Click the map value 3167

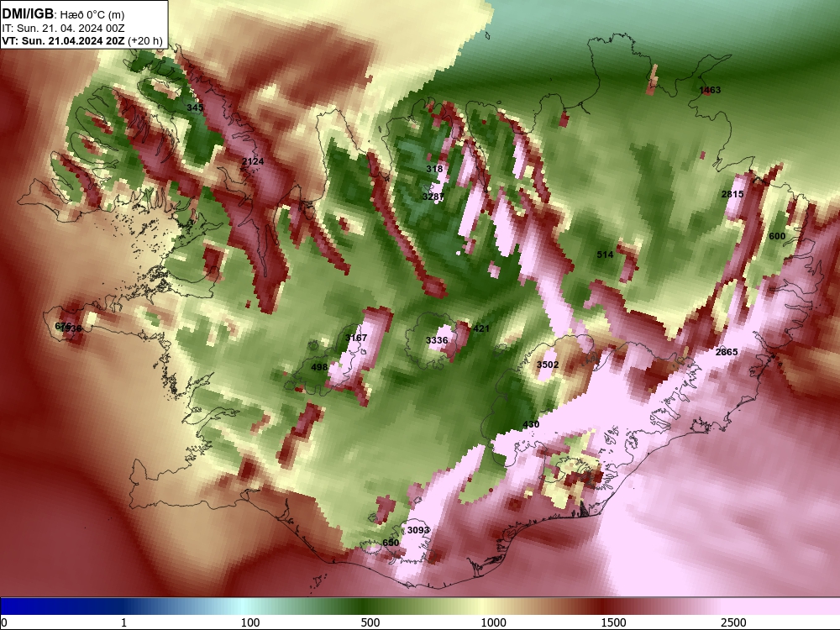tap(356, 338)
